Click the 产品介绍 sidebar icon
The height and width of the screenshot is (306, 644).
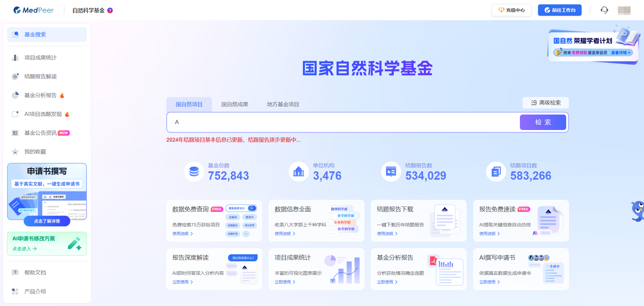[15, 292]
